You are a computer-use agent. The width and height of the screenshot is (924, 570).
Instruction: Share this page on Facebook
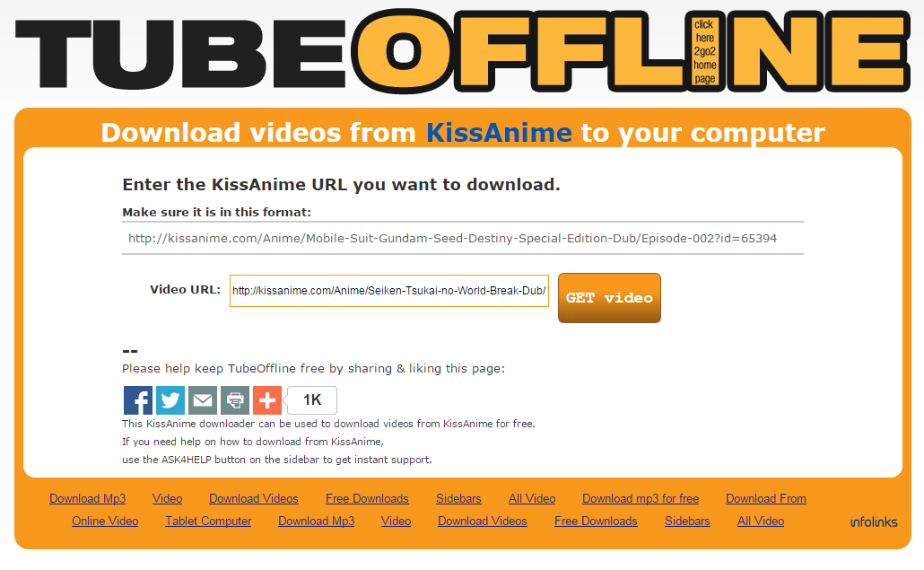click(138, 400)
